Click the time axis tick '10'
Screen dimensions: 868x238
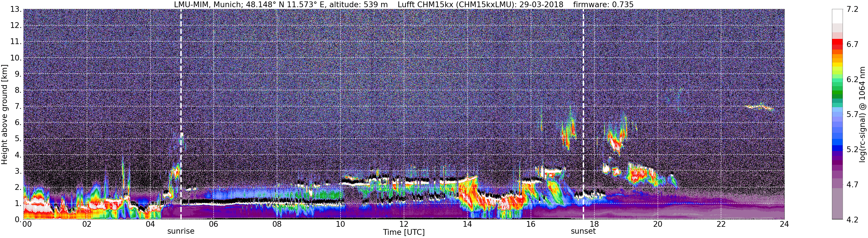[340, 224]
